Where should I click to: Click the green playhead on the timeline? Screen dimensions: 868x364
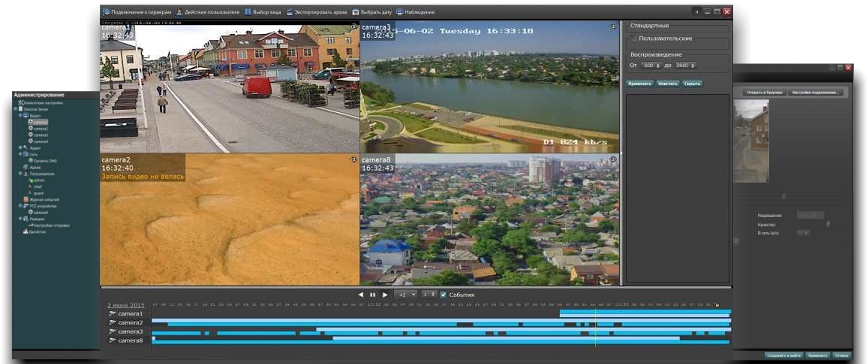coord(595,326)
